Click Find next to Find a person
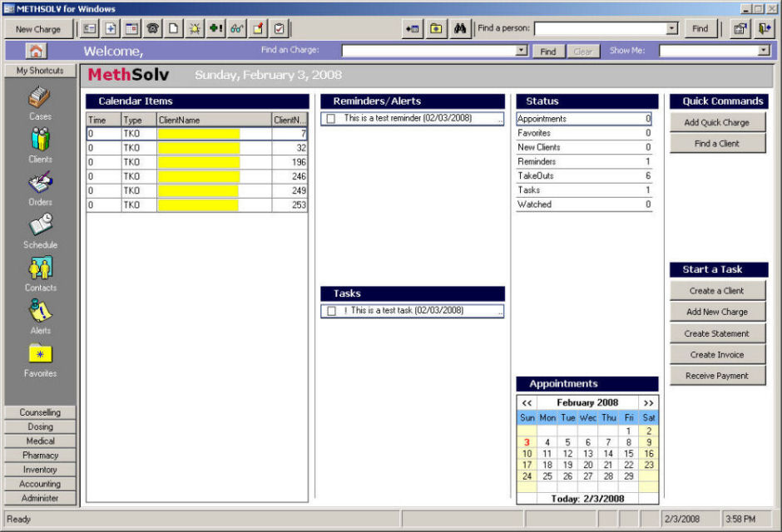782x532 pixels. click(700, 29)
